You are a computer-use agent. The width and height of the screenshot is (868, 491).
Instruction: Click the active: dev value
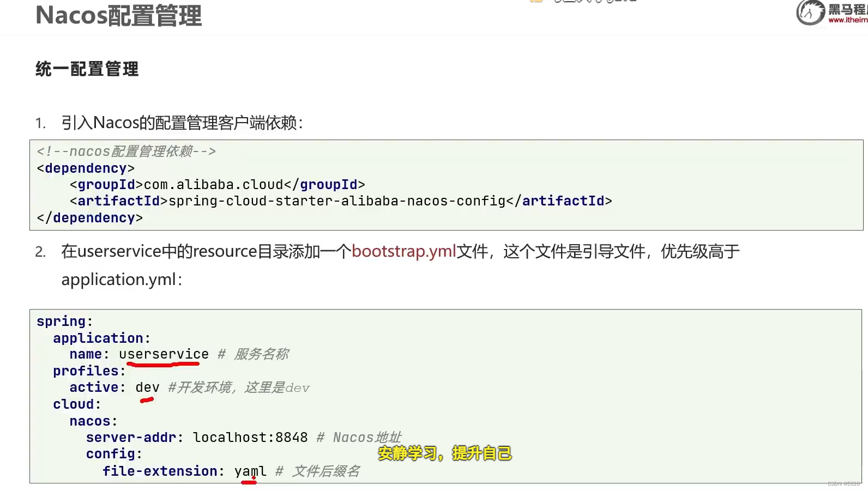(147, 387)
